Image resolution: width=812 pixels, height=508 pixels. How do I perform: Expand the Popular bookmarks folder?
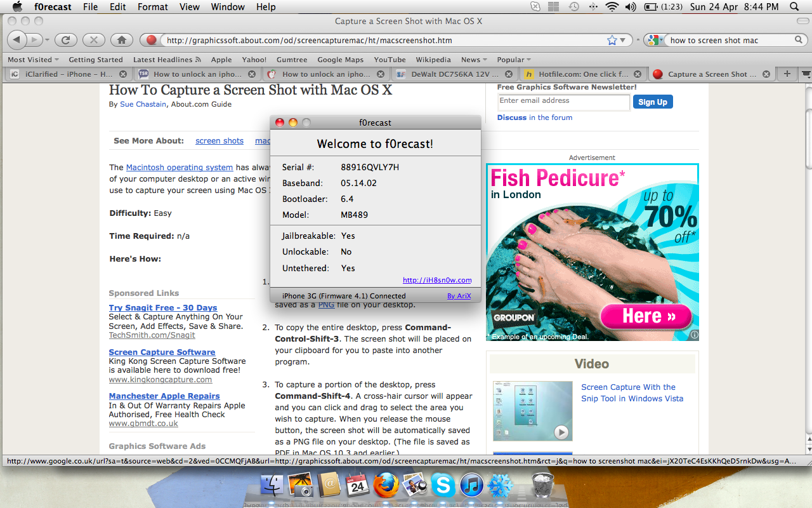point(514,60)
